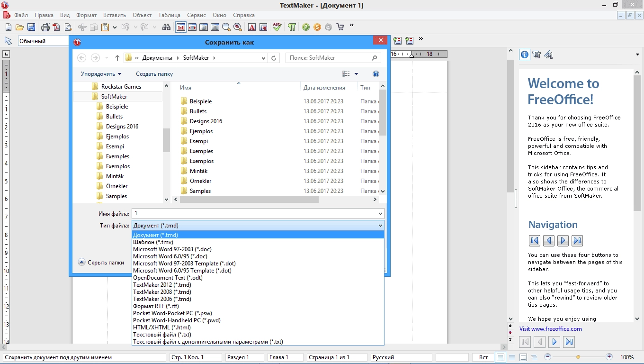Switch to the third status bar view mode button
This screenshot has height=364, width=644.
(x=523, y=357)
